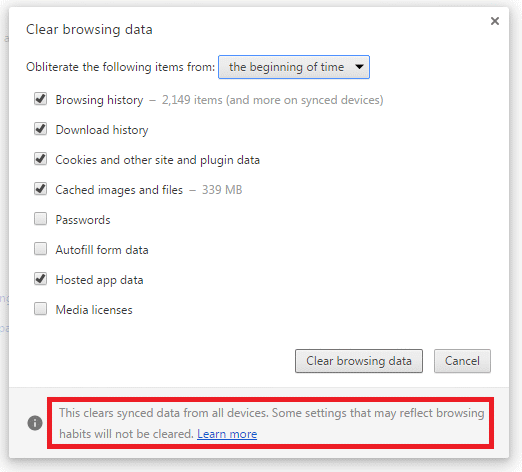Uncheck the Hosted app data checkbox
This screenshot has height=472, width=522.
[40, 279]
